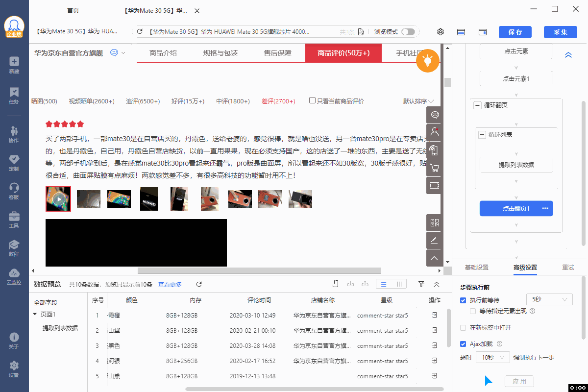This screenshot has width=588, height=392.
Task: Click the data preview vertical scrollbar
Action: (448, 327)
